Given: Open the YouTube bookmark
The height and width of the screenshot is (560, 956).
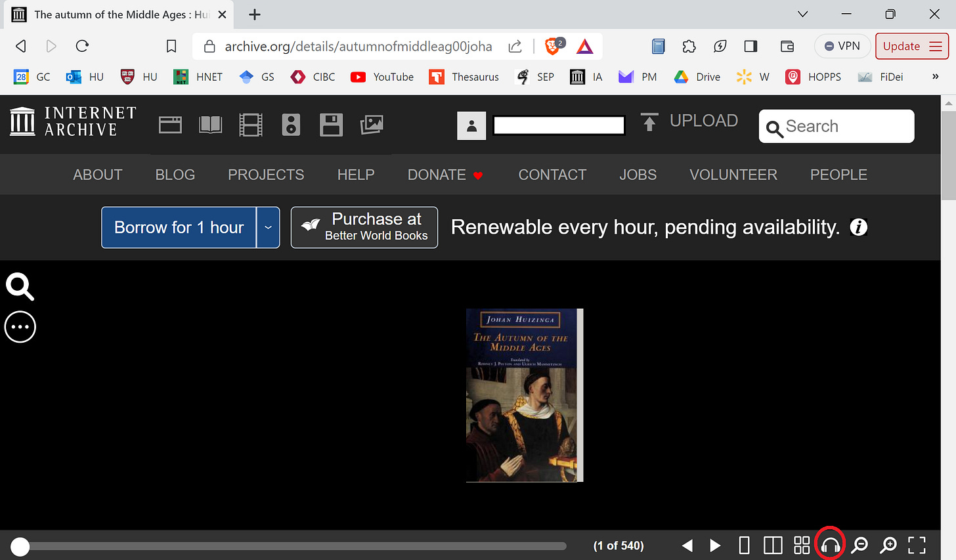Looking at the screenshot, I should (381, 77).
